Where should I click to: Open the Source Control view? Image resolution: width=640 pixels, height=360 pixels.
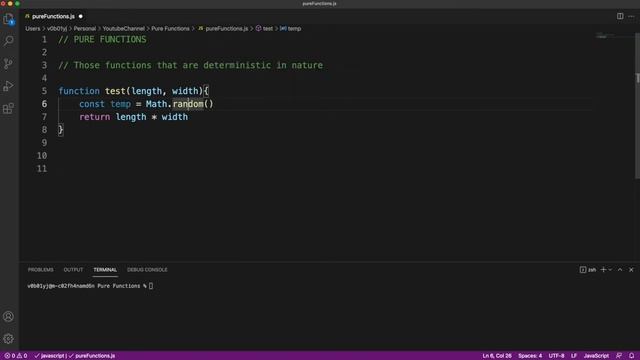point(9,64)
